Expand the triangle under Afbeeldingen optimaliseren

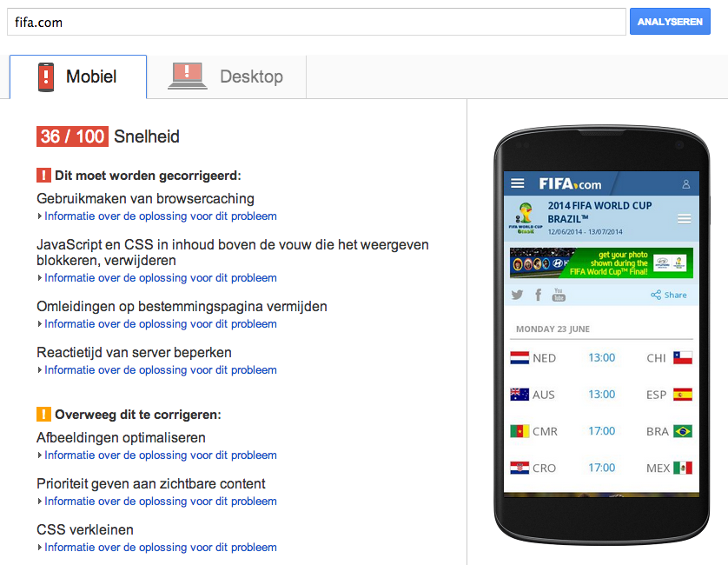tap(40, 455)
